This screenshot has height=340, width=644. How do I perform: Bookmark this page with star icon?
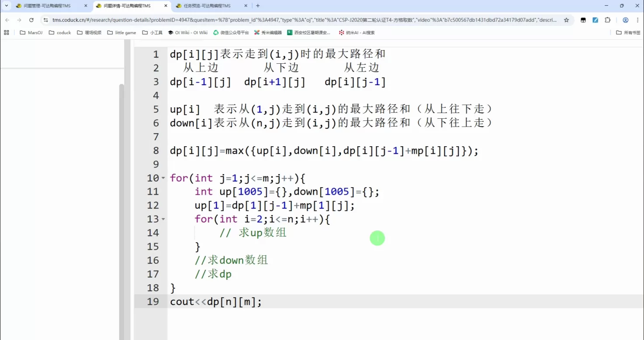(x=566, y=20)
